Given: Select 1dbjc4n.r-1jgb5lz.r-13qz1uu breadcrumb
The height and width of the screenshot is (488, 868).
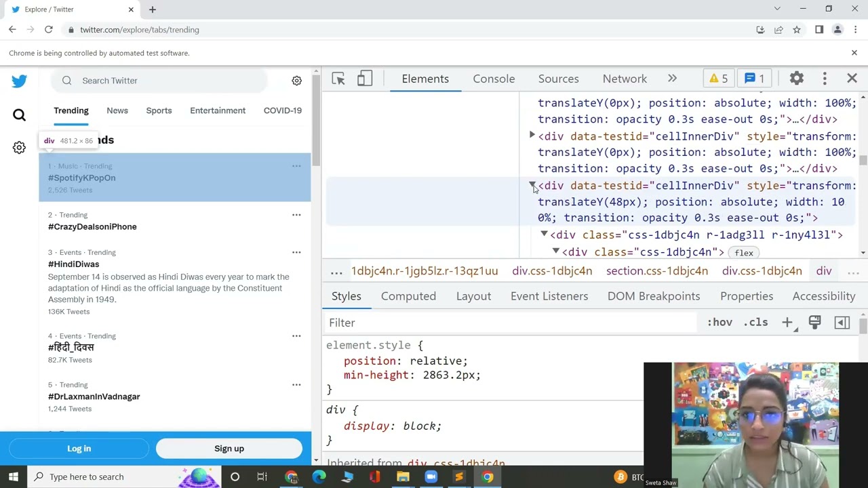Looking at the screenshot, I should tap(425, 271).
